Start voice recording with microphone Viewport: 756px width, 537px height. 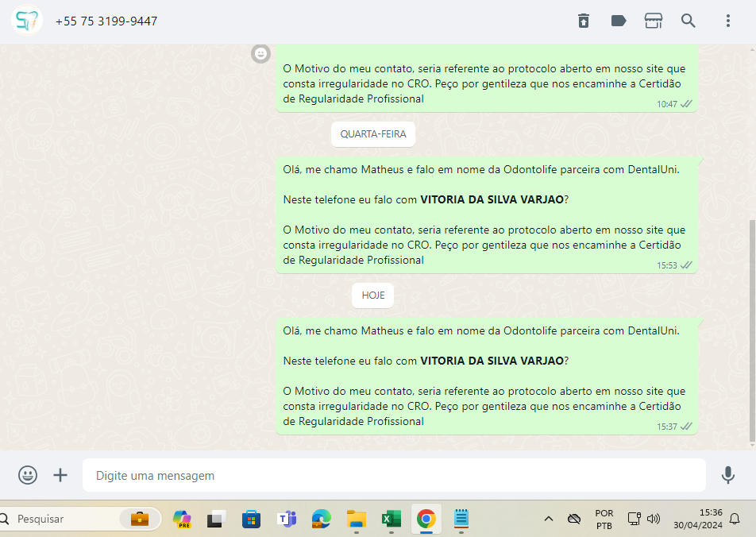[728, 475]
